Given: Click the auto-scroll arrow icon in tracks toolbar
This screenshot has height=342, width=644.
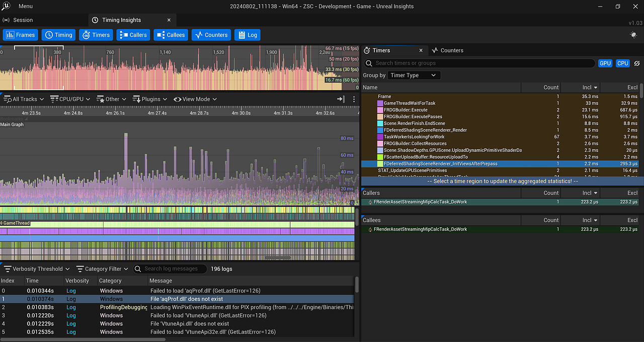Looking at the screenshot, I should coord(341,99).
